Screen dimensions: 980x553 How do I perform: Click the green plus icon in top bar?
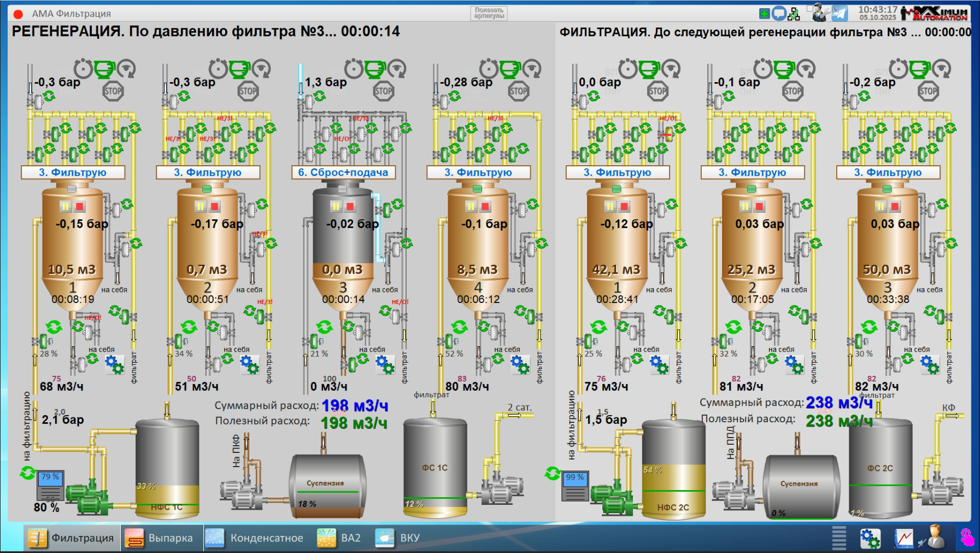coord(765,13)
